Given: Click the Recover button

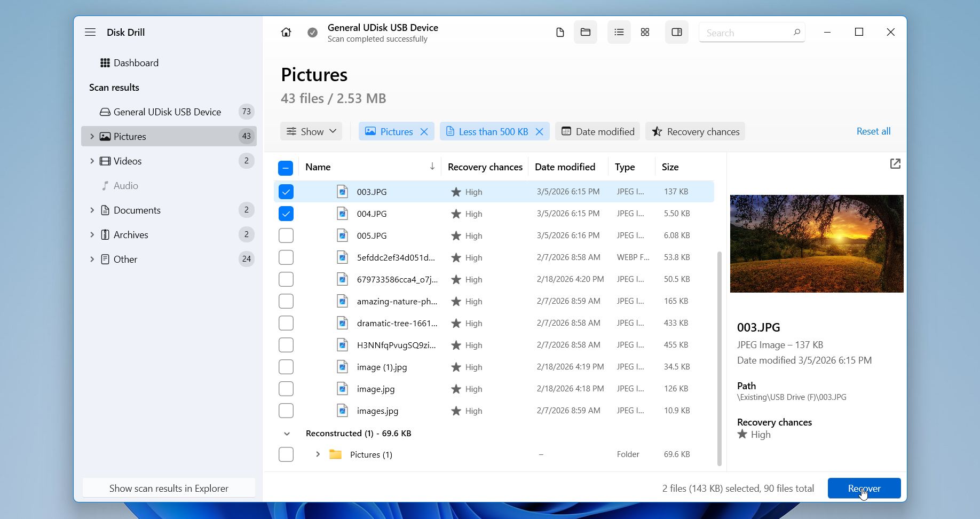Looking at the screenshot, I should click(x=864, y=487).
